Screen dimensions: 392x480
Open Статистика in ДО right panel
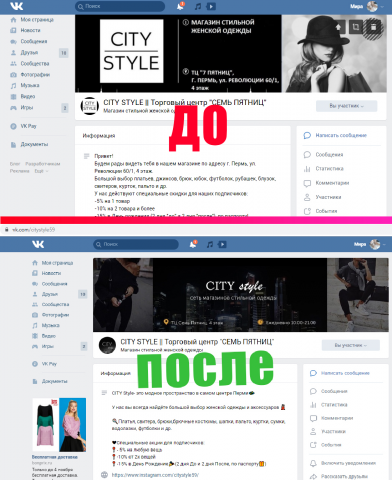coord(323,169)
